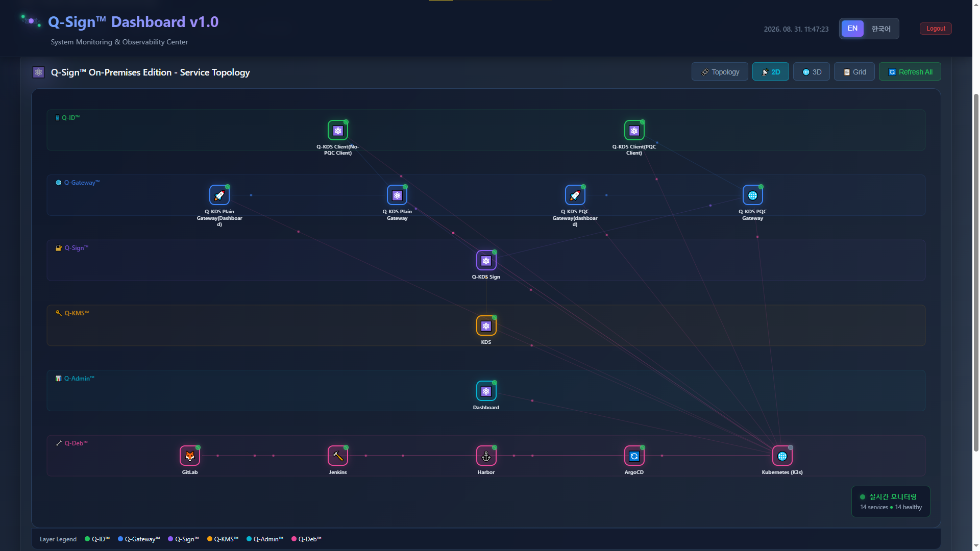The image size is (980, 551).
Task: Click the GitLab fox node icon
Action: [190, 456]
